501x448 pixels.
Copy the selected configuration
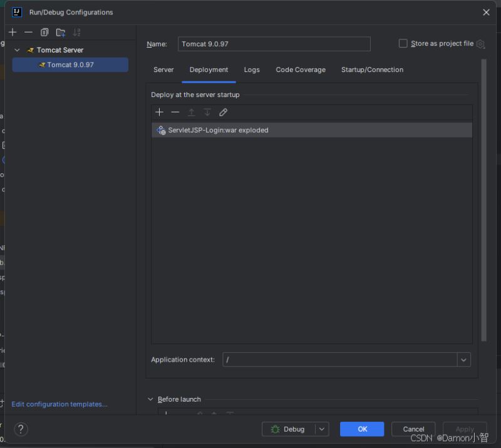pyautogui.click(x=44, y=33)
